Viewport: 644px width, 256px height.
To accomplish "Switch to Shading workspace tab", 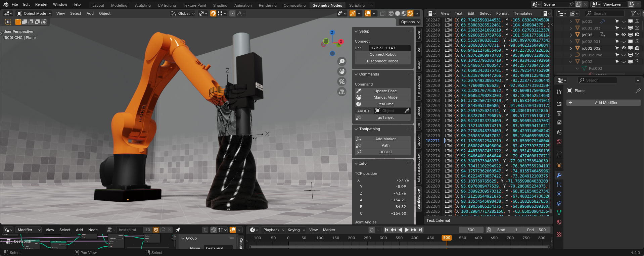I will pos(220,5).
